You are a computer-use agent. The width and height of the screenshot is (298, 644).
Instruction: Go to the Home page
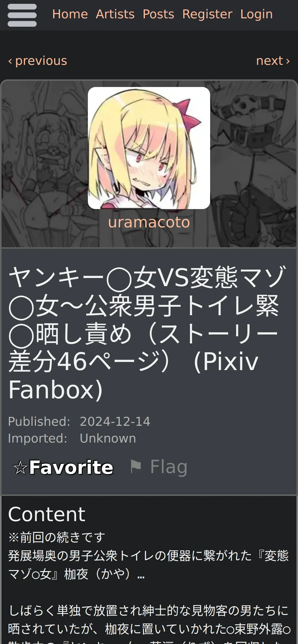pyautogui.click(x=70, y=14)
